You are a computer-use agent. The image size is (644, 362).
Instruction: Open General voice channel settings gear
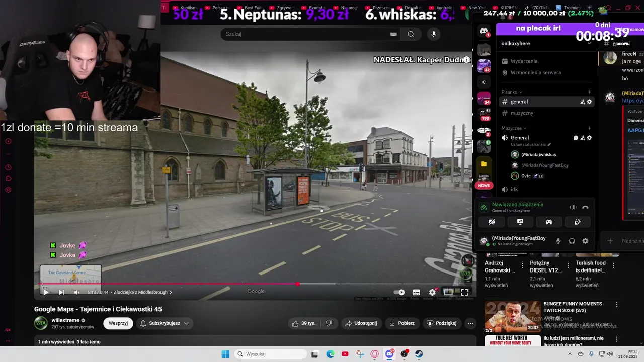[590, 138]
